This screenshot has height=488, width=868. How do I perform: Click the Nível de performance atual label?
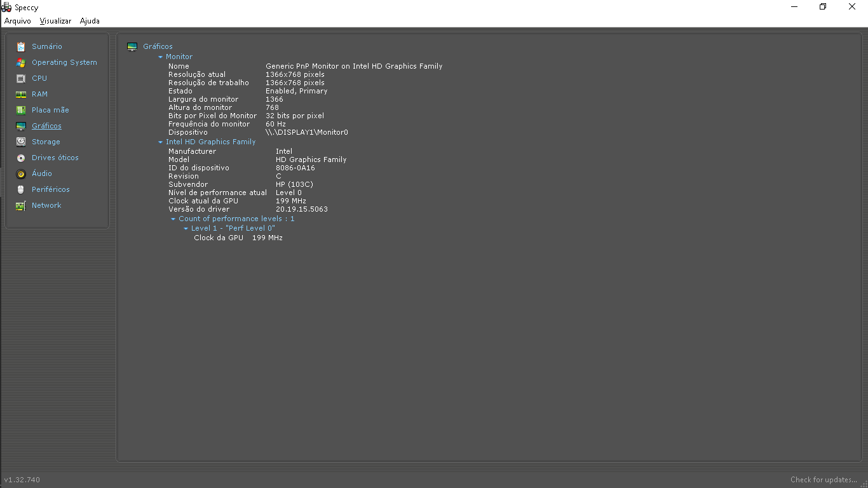217,193
